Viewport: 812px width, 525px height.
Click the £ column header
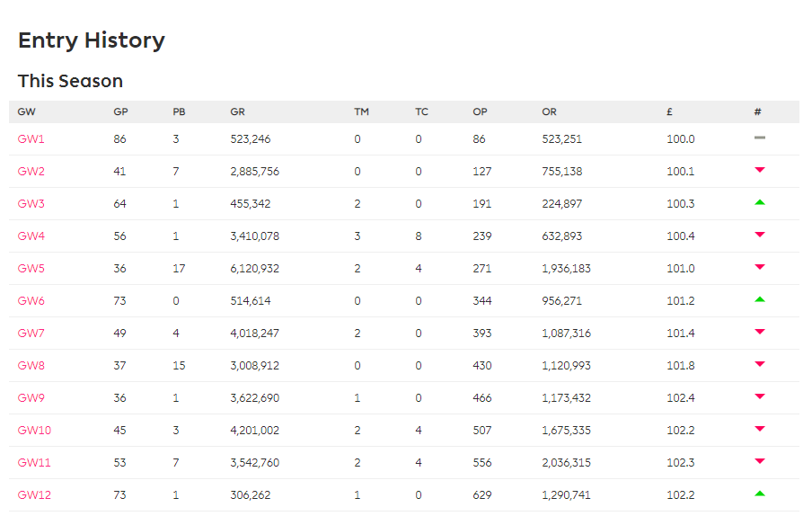point(669,112)
